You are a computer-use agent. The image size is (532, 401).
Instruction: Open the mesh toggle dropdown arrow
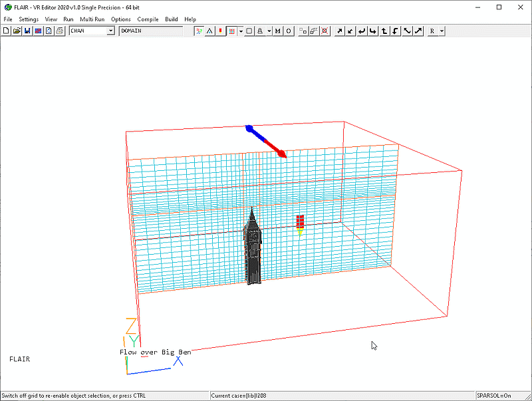point(241,31)
